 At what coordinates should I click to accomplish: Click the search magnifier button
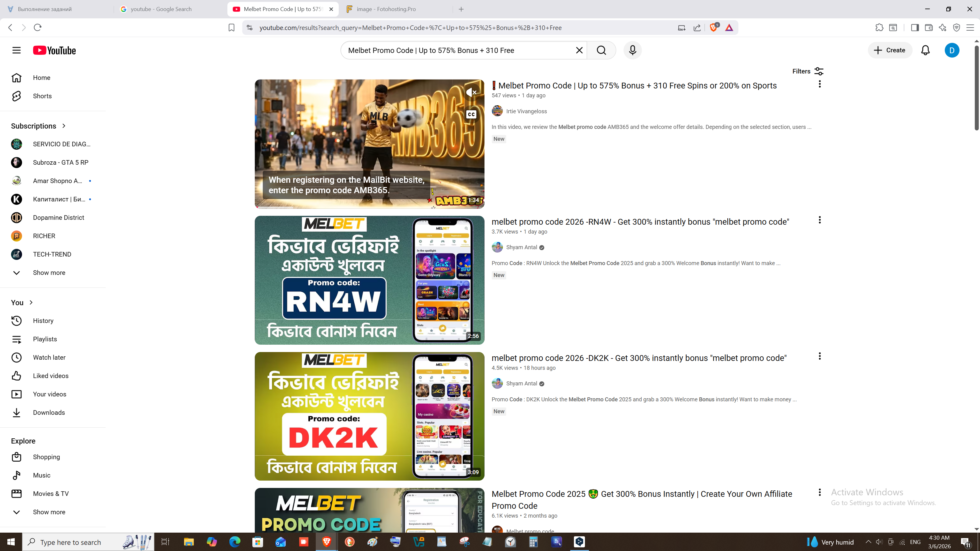tap(601, 50)
